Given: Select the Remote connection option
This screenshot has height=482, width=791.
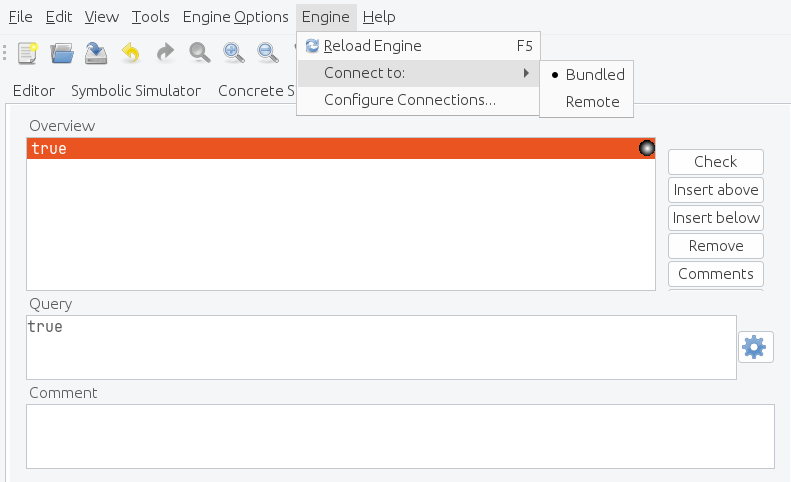Looking at the screenshot, I should (586, 102).
